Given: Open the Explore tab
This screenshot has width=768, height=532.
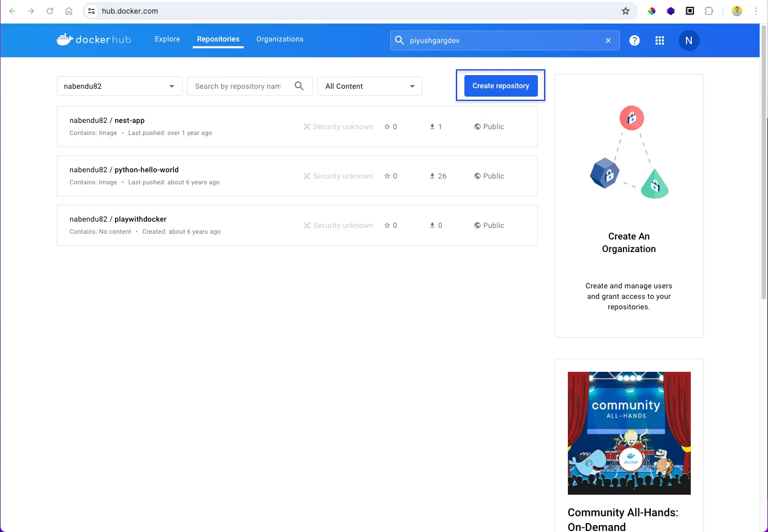Looking at the screenshot, I should click(168, 39).
